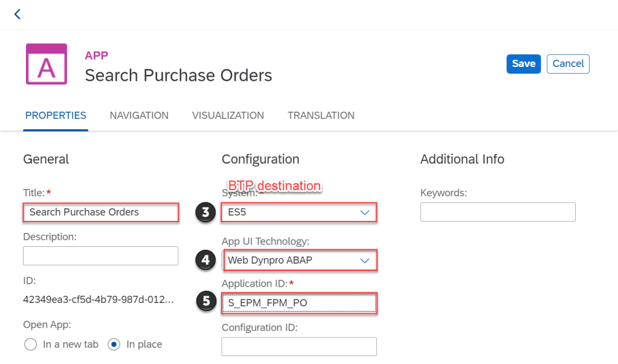The height and width of the screenshot is (364, 618).
Task: Click the Title input field
Action: [101, 212]
